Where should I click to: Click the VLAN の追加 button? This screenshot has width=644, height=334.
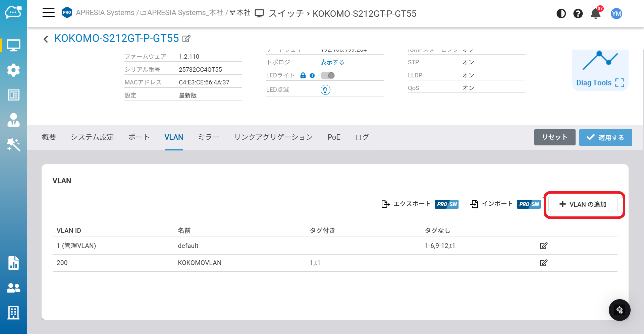pyautogui.click(x=583, y=204)
